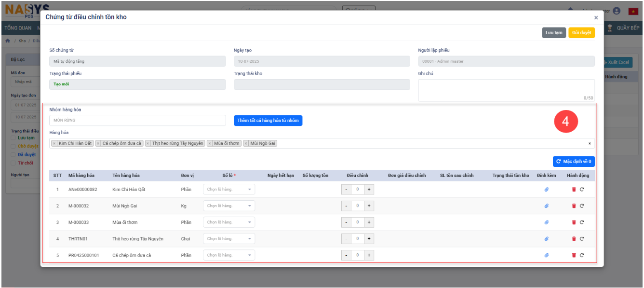
Task: Enable the Từ chối filter checkbox
Action: [14, 163]
